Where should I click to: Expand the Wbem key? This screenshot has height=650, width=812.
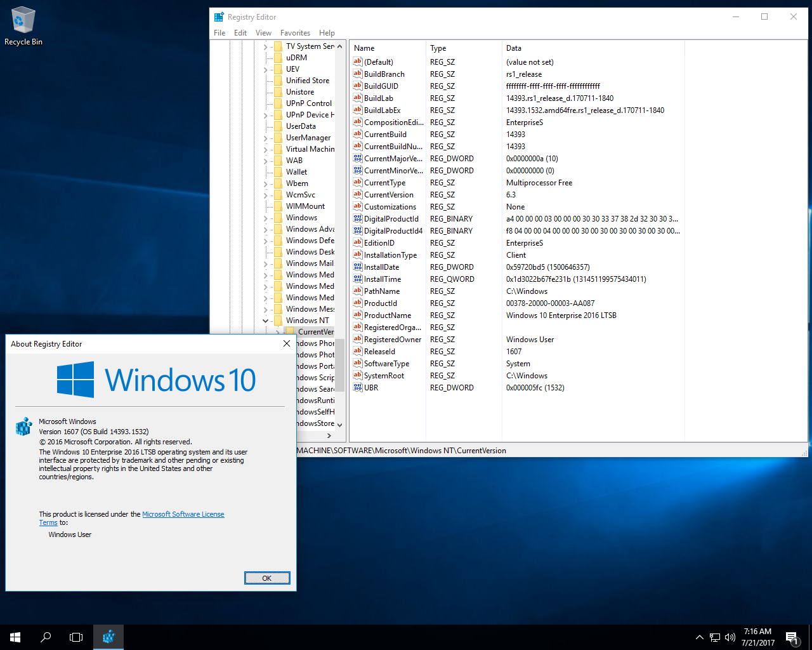266,183
